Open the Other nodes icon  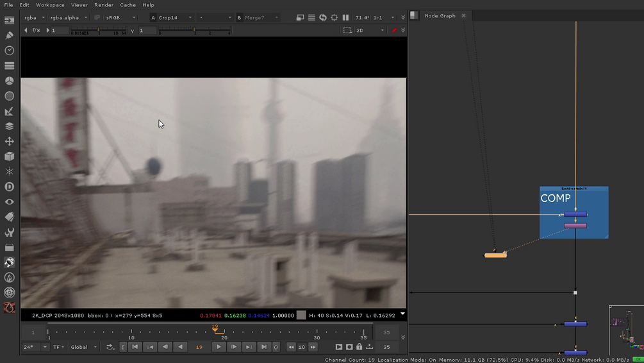coord(9,248)
